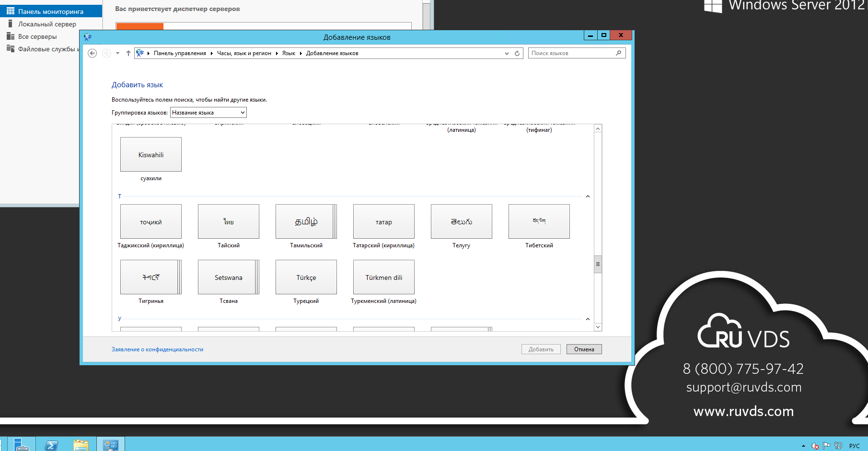Open the language grouping dropdown
868x451 pixels.
[208, 113]
